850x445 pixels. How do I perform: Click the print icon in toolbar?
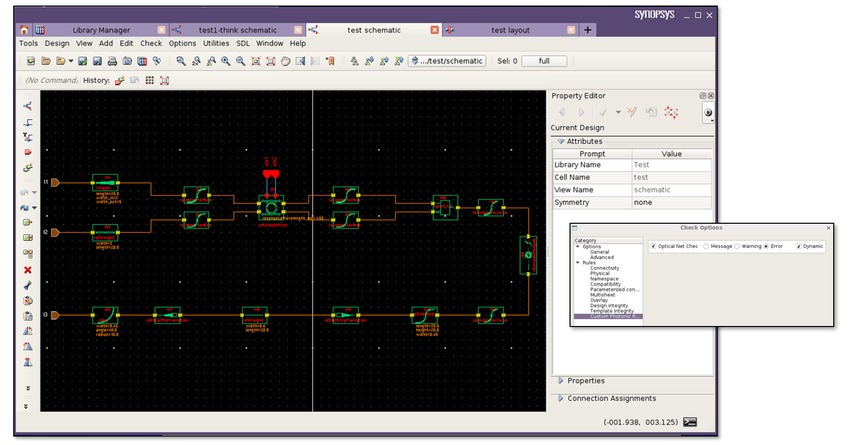tap(112, 61)
